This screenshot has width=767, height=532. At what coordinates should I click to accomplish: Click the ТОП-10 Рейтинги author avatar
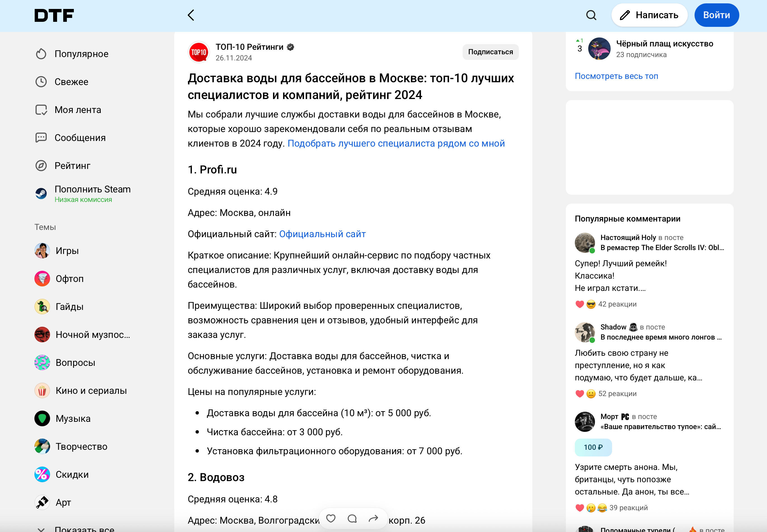click(199, 52)
